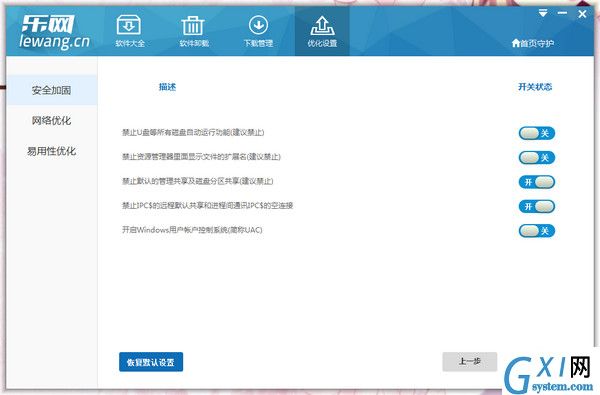The height and width of the screenshot is (395, 600).
Task: Click the text 禁止资源管理器里面显示文件的扩展名(建议禁止)
Action: [x=201, y=157]
